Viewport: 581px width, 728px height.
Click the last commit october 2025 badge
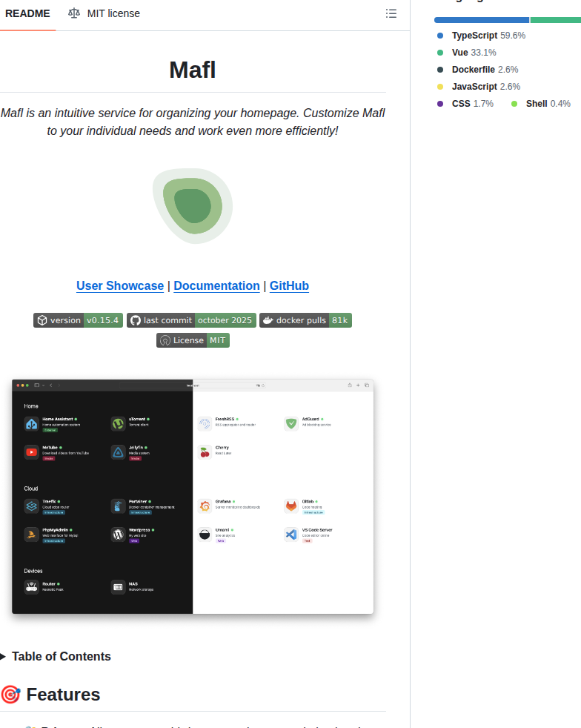tap(191, 320)
